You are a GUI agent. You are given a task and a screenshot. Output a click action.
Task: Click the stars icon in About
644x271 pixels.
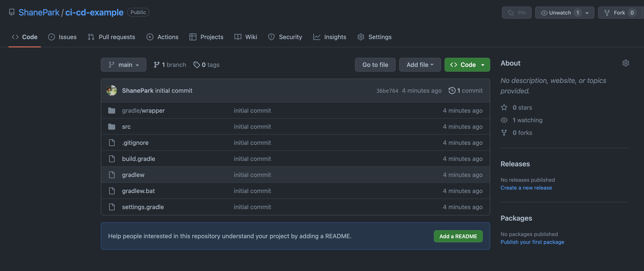[x=504, y=107]
